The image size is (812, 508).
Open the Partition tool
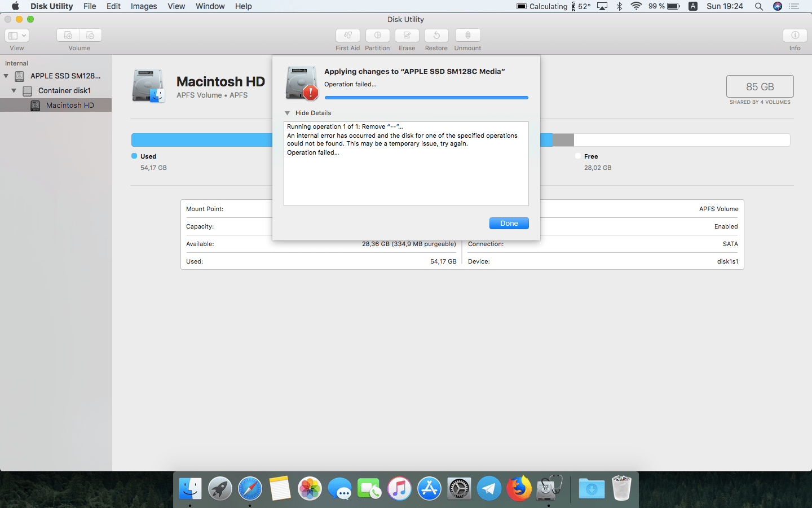coord(377,36)
